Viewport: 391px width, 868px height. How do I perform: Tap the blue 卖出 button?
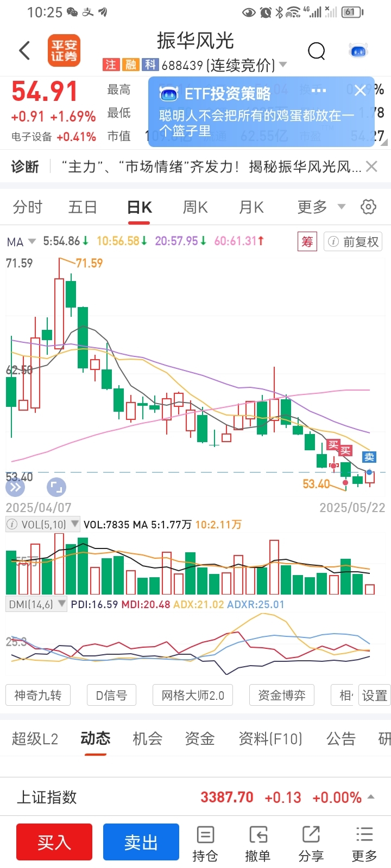141,842
